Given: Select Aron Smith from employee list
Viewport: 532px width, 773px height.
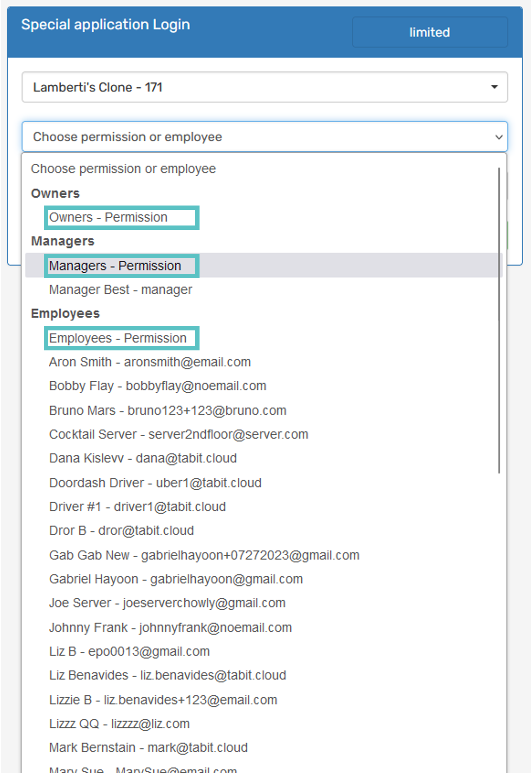Looking at the screenshot, I should click(x=150, y=362).
